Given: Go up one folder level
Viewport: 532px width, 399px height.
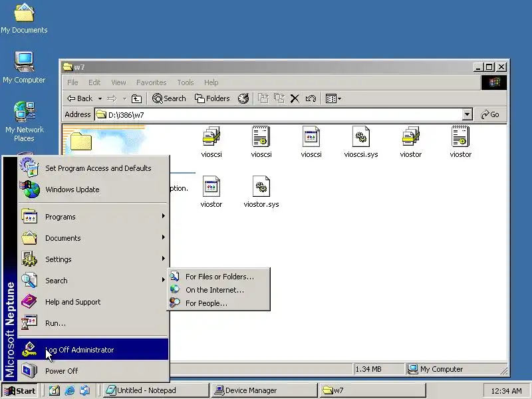Looking at the screenshot, I should [136, 98].
